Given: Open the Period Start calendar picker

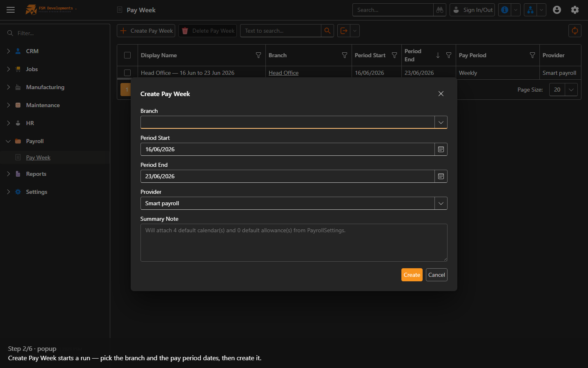Looking at the screenshot, I should tap(441, 149).
